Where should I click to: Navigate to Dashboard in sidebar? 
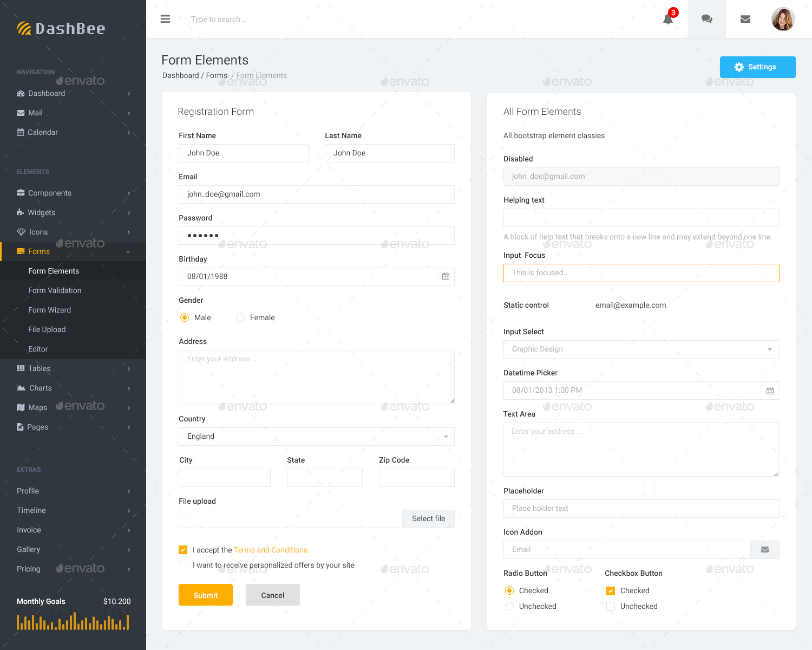point(47,93)
